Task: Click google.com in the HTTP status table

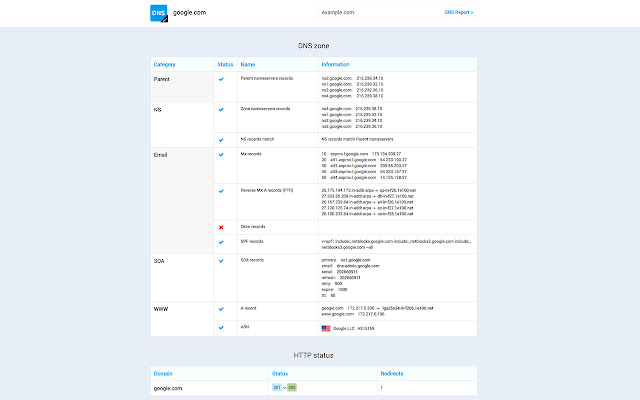Action: point(168,388)
